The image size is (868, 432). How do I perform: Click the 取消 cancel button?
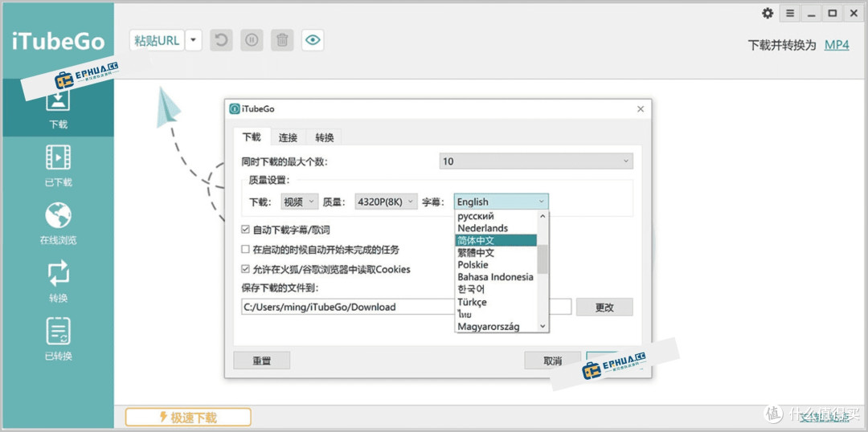552,361
